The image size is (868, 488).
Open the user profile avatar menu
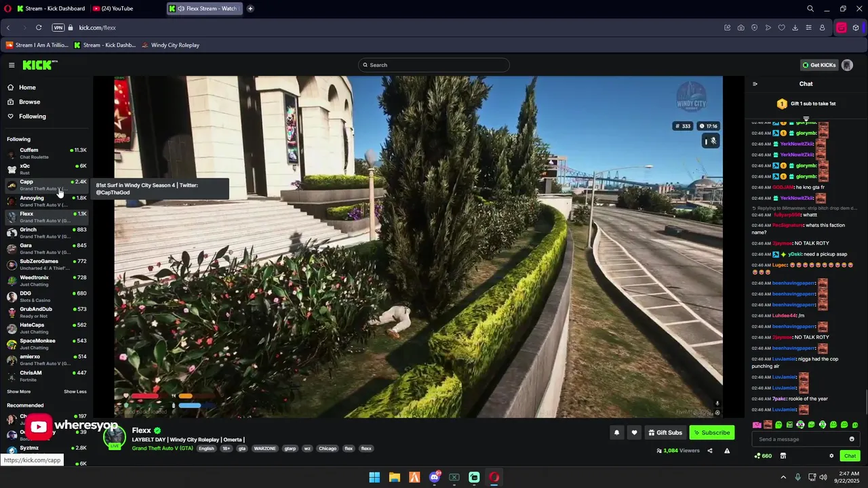tap(847, 65)
